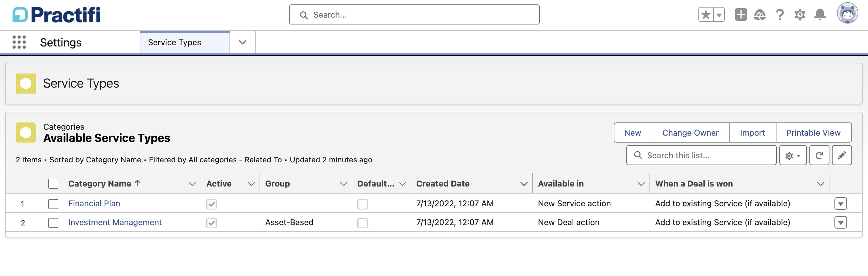Open the Service Types tab dropdown chevron
The height and width of the screenshot is (276, 868).
coord(243,42)
